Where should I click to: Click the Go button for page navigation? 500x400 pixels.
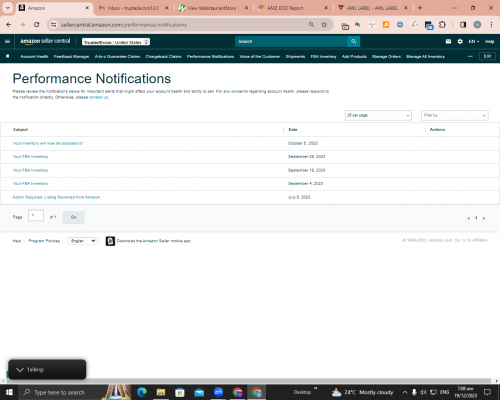(x=74, y=217)
